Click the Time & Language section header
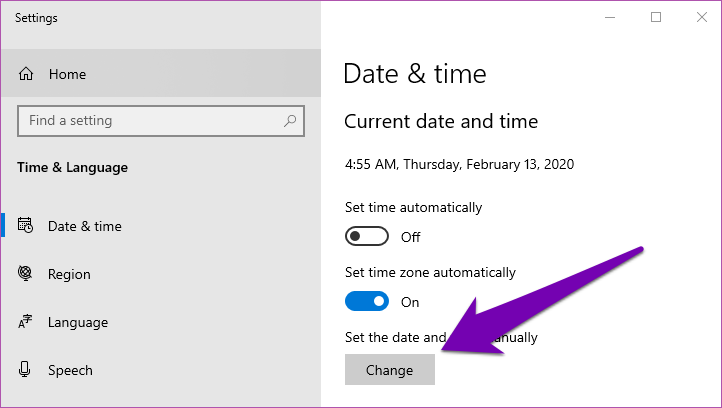This screenshot has height=408, width=722. [73, 167]
